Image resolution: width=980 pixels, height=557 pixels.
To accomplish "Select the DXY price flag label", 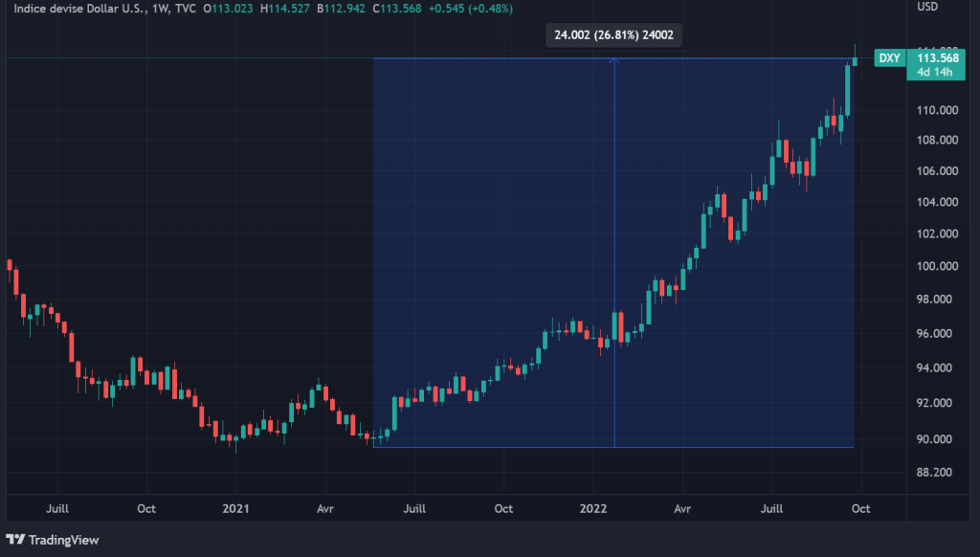I will click(x=889, y=58).
